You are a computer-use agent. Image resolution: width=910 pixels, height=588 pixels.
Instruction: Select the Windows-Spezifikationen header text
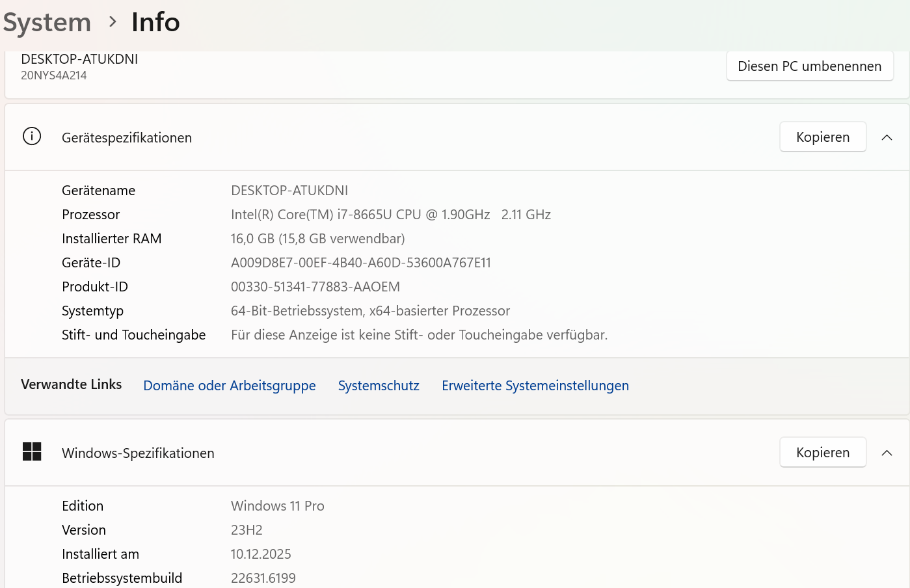138,453
